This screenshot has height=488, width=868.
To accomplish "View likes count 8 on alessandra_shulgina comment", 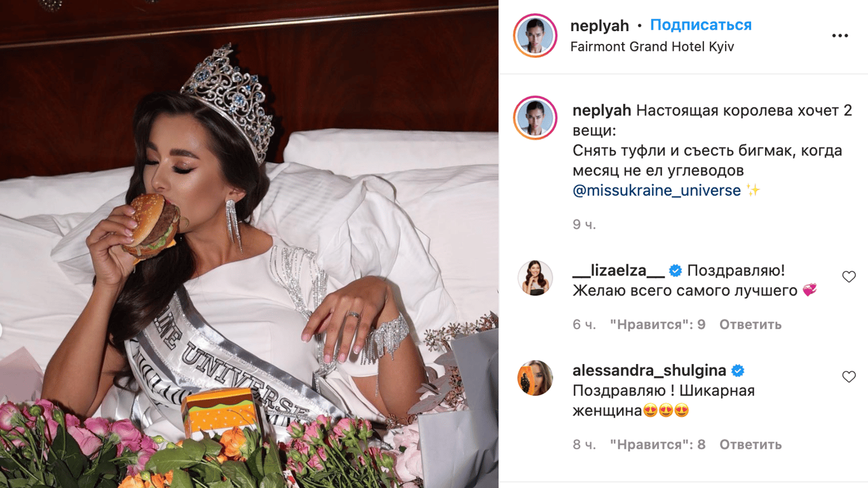I will click(658, 445).
